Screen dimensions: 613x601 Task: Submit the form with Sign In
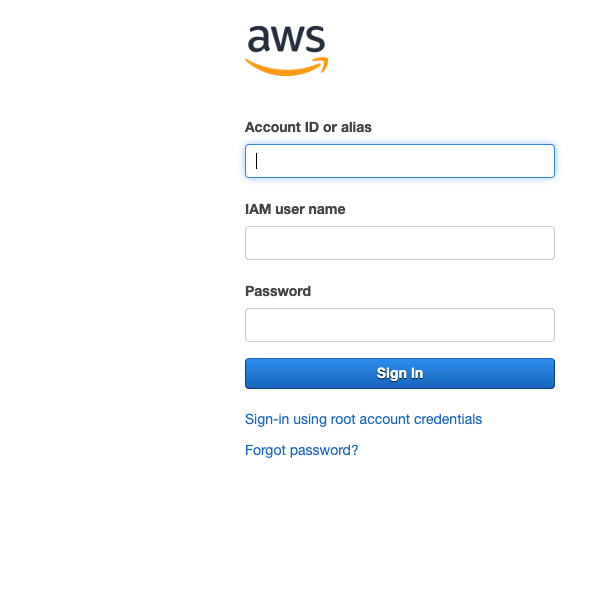point(400,373)
